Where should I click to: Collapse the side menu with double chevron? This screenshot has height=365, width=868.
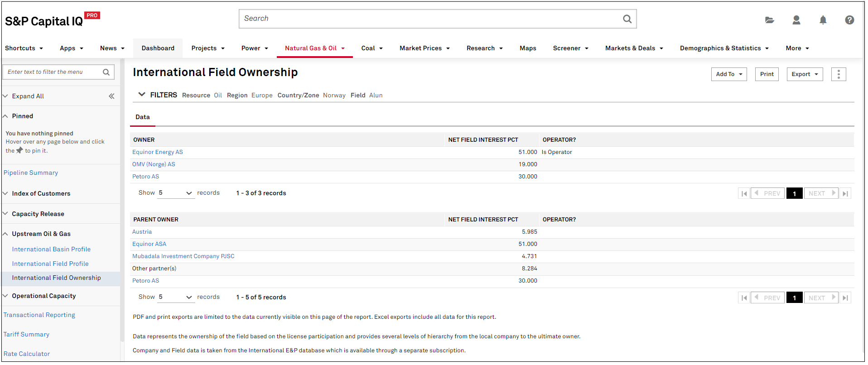coord(111,96)
